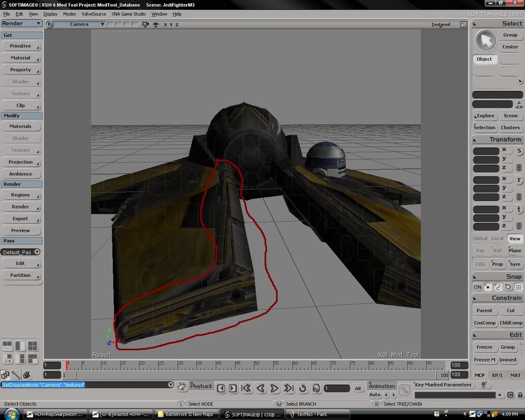Click the four-pane viewport layout icon
525x420 pixels.
32,346
